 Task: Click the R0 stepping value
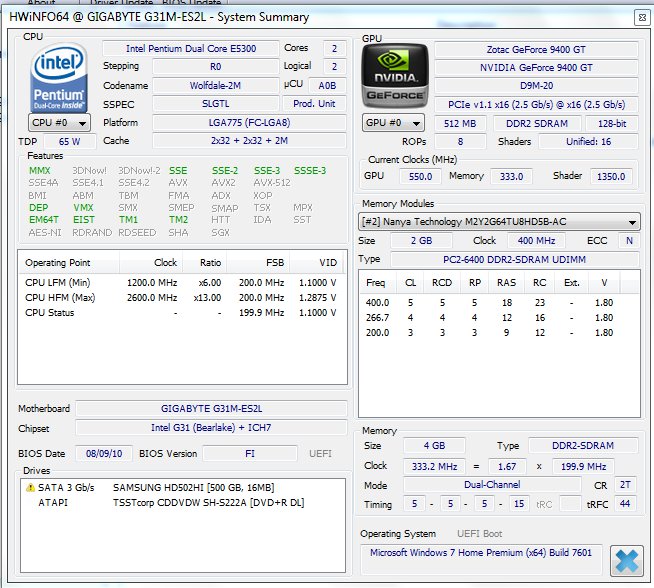pyautogui.click(x=216, y=66)
